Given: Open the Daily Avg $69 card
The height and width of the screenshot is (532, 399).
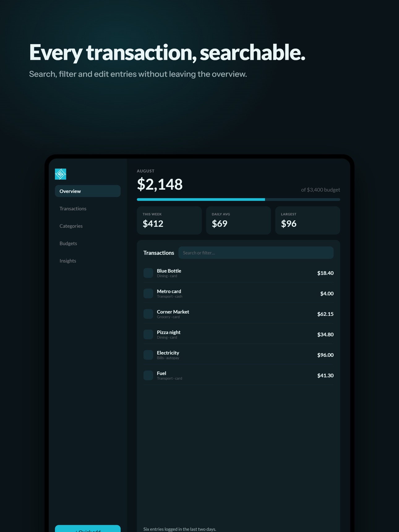Looking at the screenshot, I should pyautogui.click(x=238, y=220).
